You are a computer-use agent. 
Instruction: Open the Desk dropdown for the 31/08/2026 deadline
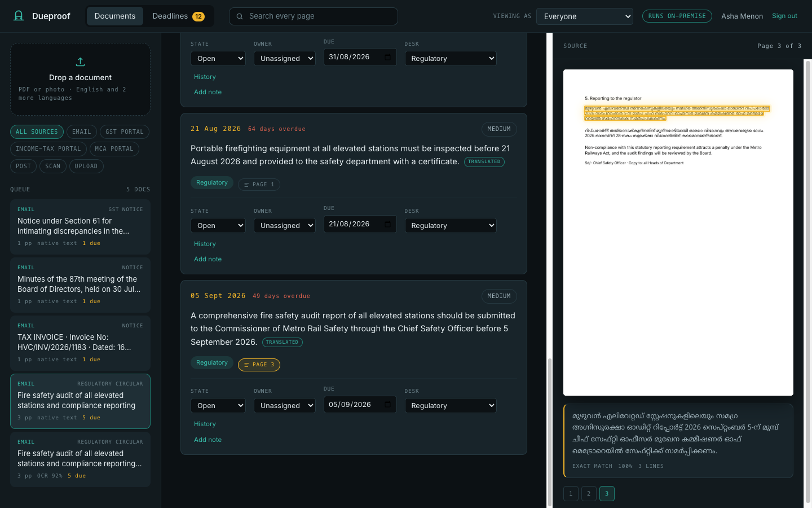(451, 58)
